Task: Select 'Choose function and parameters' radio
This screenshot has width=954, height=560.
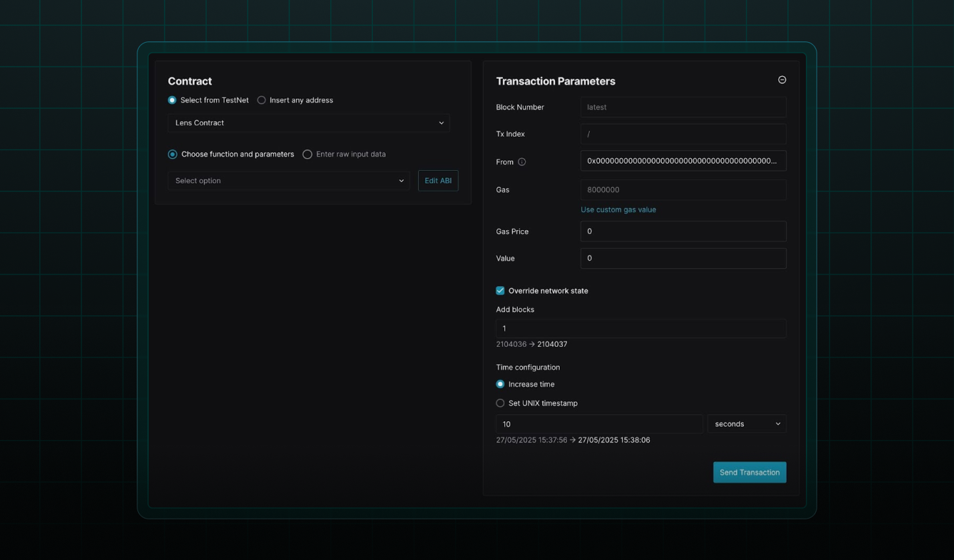Action: pos(173,154)
